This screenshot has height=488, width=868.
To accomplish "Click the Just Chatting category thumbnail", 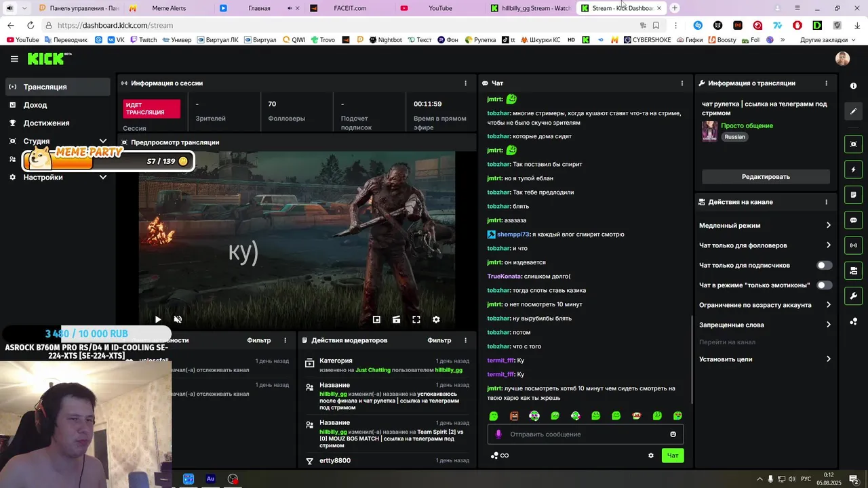I will 709,131.
